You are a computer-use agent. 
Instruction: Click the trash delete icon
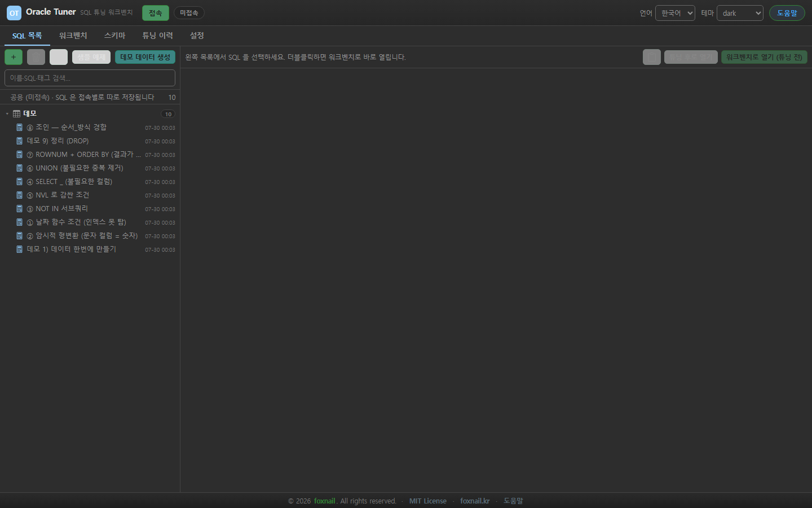36,57
